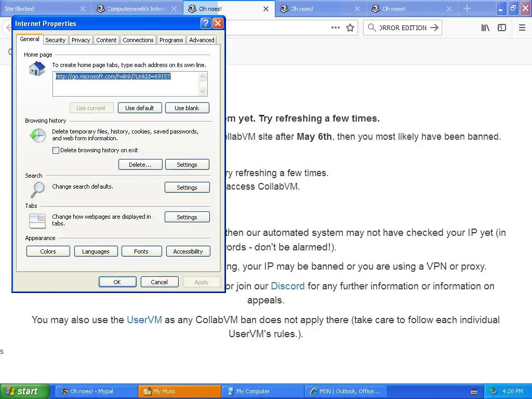The width and height of the screenshot is (532, 399).
Task: Click home page box scroll up arrow
Action: tap(203, 76)
